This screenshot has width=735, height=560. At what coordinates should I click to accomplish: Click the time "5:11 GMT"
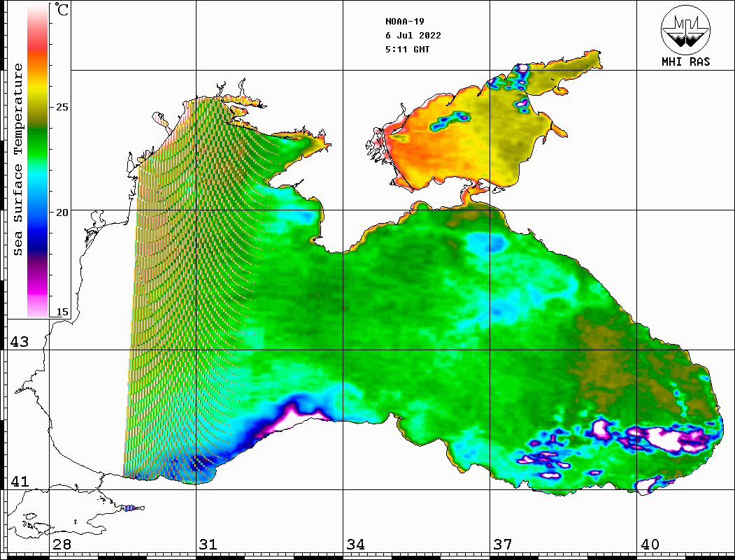coord(407,49)
